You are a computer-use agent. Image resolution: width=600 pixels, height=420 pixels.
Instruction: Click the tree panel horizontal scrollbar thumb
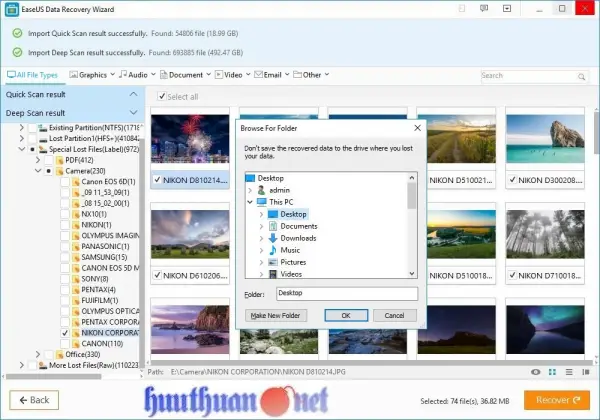click(54, 376)
